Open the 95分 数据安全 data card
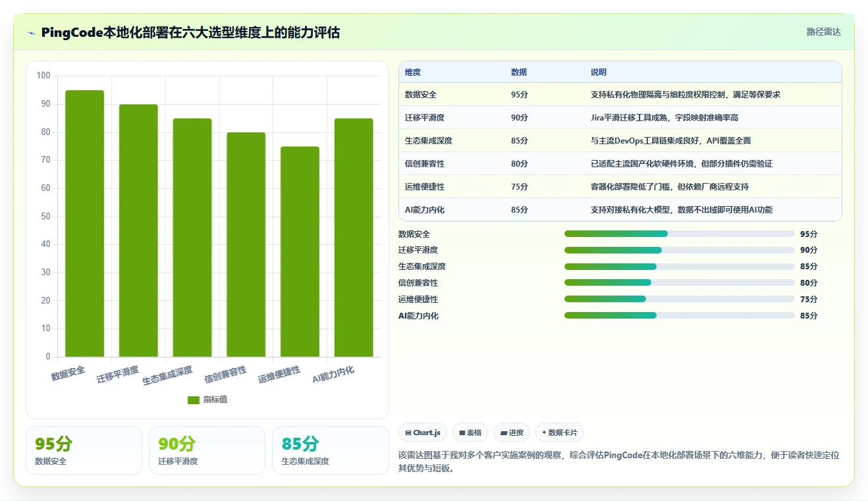 (84, 450)
